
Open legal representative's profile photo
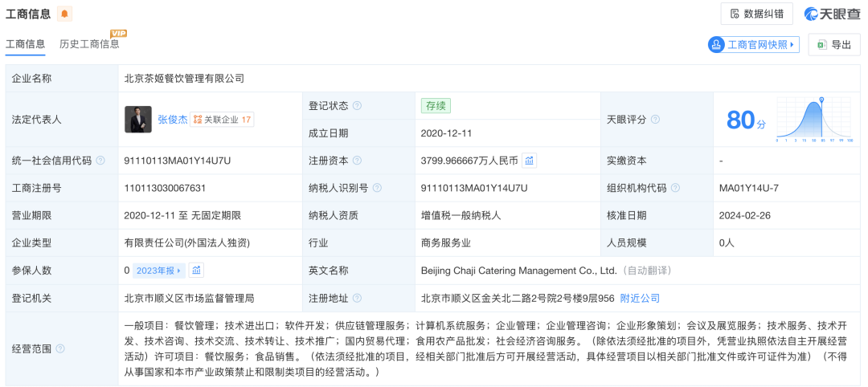tap(138, 120)
